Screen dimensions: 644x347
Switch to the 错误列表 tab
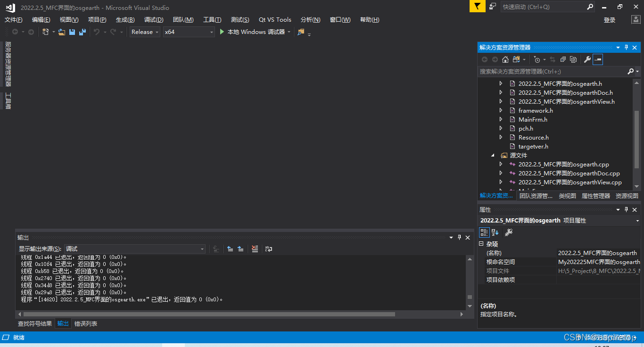pos(86,323)
